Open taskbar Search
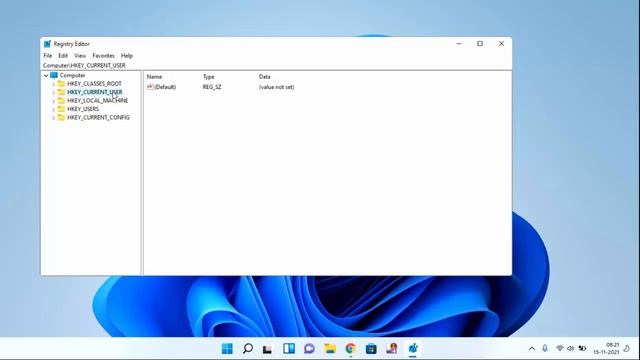The width and height of the screenshot is (640, 360). point(247,349)
